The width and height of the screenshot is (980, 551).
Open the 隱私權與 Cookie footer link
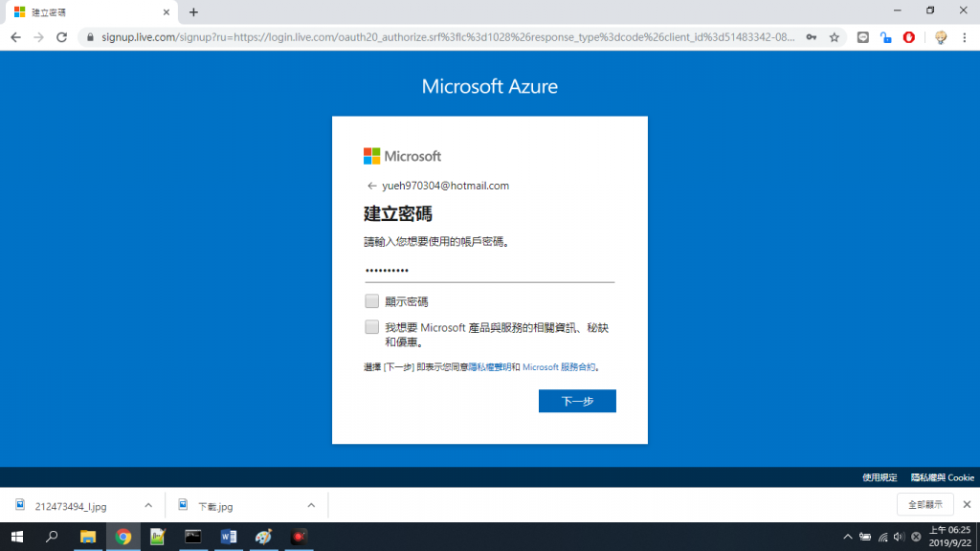[943, 478]
